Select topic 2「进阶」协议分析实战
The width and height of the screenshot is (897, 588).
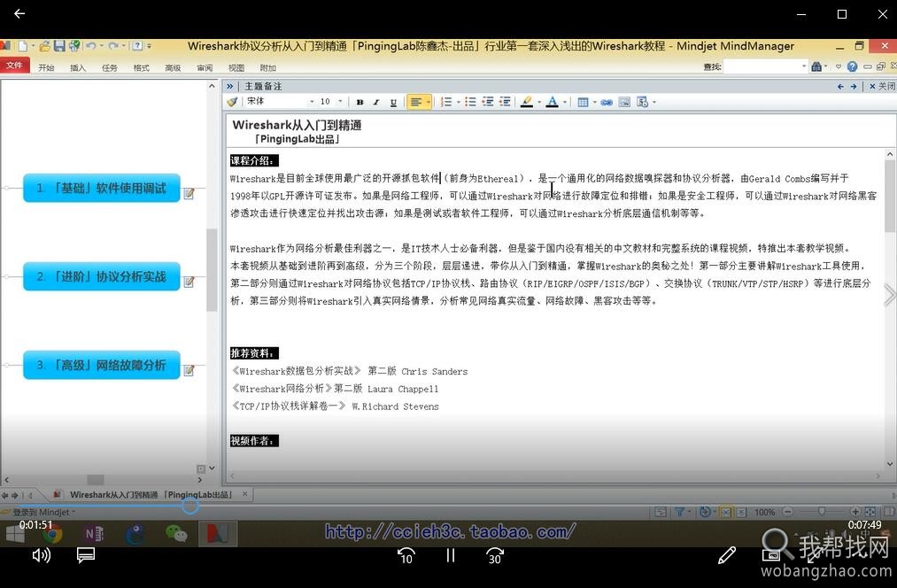[x=102, y=276]
